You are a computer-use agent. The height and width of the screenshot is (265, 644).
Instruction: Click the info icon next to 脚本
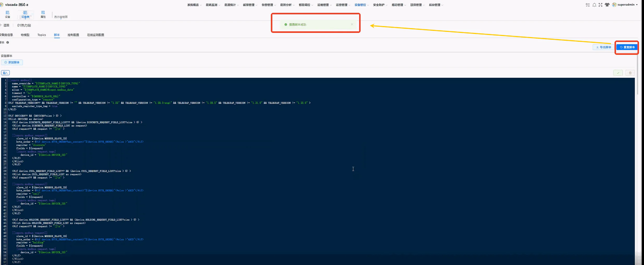tap(8, 42)
